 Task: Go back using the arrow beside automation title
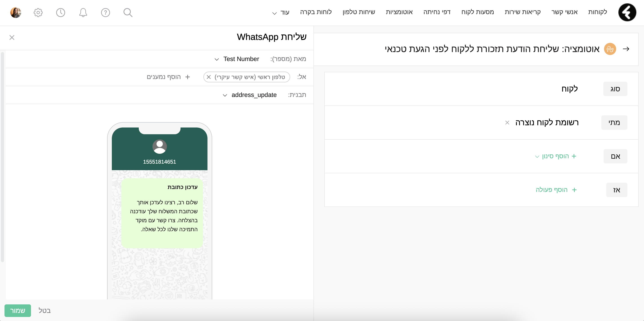[626, 49]
